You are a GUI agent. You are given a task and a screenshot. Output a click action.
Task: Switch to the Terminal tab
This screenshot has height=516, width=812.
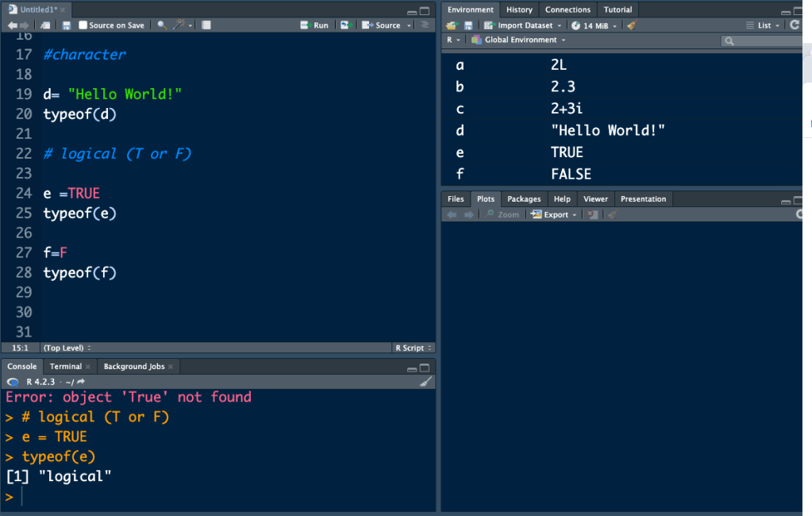pyautogui.click(x=65, y=366)
